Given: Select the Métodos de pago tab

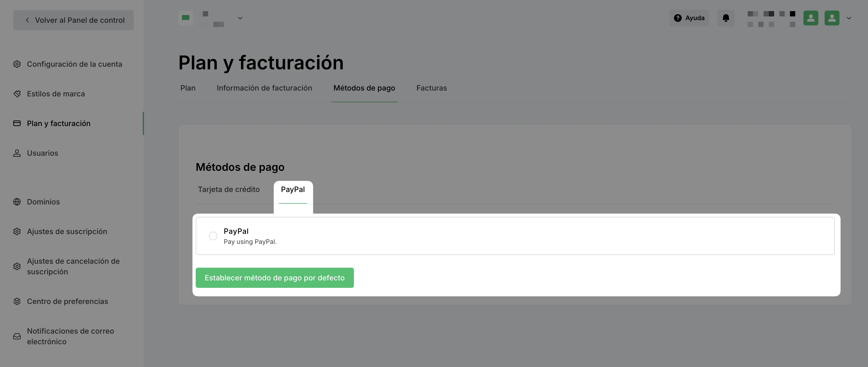Looking at the screenshot, I should pyautogui.click(x=364, y=88).
